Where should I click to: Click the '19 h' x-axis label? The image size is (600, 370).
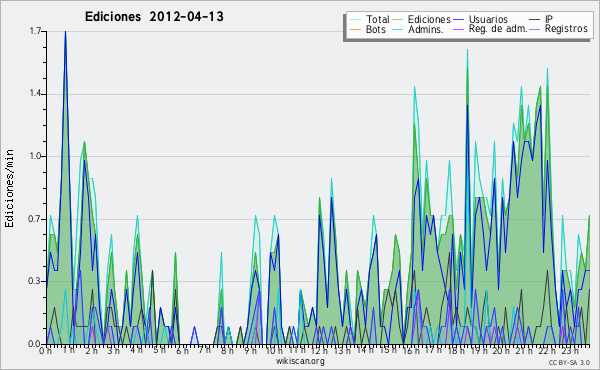(x=478, y=351)
